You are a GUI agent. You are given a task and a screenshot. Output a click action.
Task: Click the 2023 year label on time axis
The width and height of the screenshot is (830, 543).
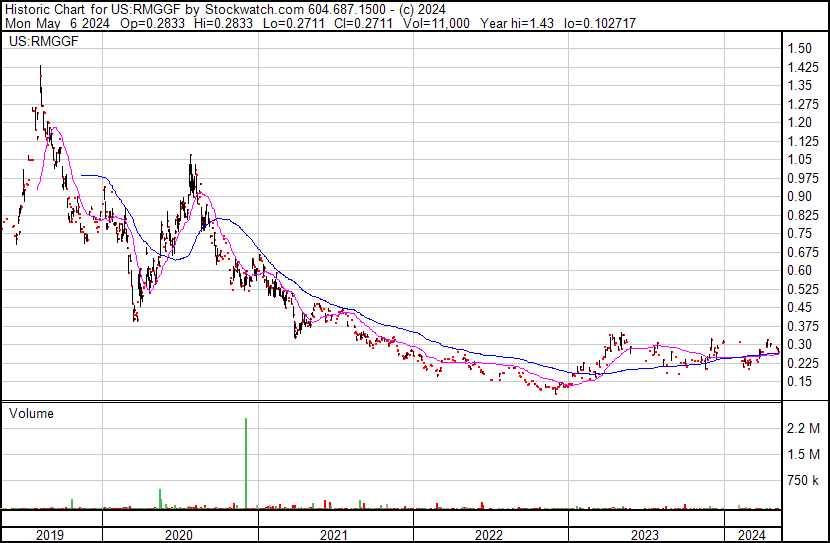pyautogui.click(x=645, y=535)
